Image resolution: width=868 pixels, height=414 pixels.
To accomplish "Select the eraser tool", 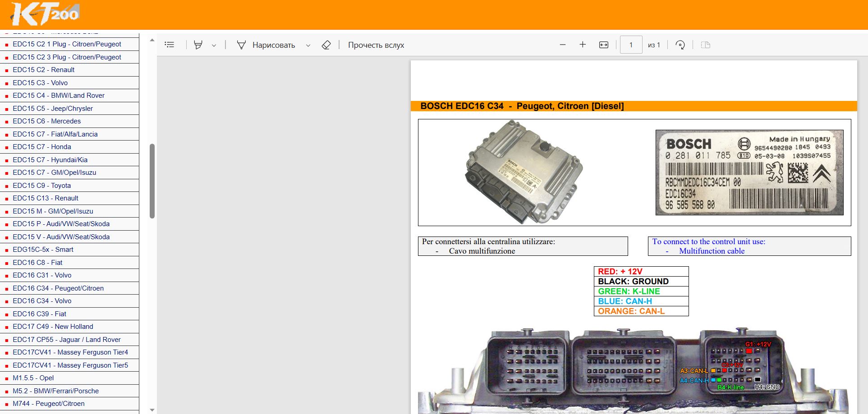I will [x=326, y=45].
